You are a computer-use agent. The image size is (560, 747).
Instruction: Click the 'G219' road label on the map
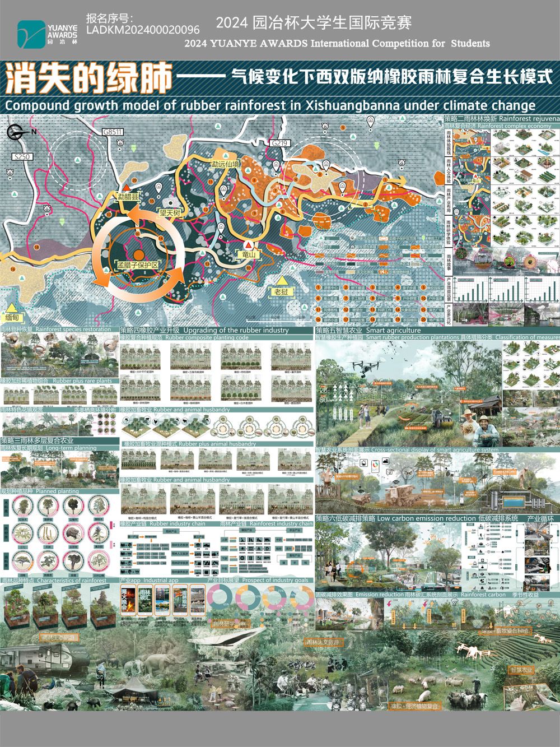279,144
